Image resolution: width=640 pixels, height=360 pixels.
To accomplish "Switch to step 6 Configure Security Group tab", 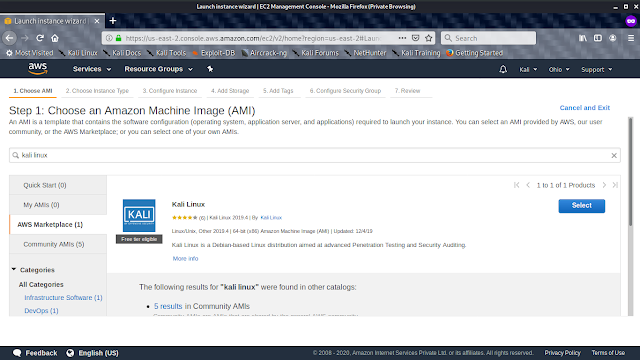I will pyautogui.click(x=345, y=91).
